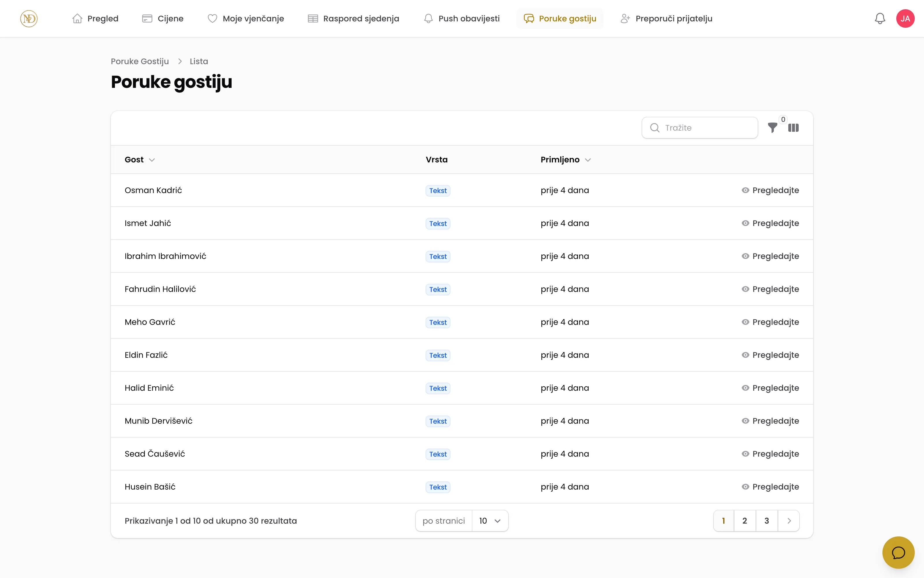Click eye icon for Osman Kadrić
924x578 pixels.
tap(745, 190)
